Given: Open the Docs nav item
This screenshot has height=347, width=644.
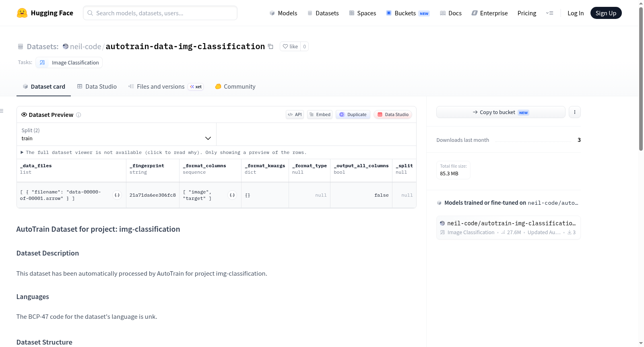Looking at the screenshot, I should 450,13.
